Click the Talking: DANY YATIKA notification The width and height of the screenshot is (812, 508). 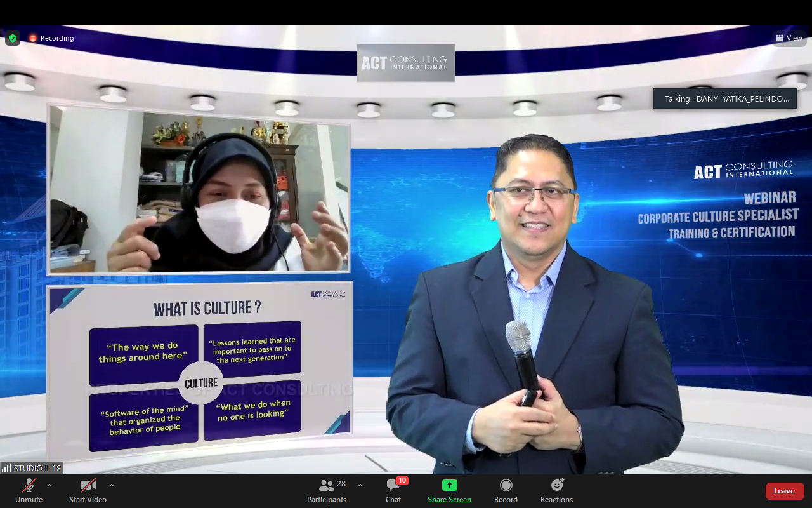click(x=724, y=98)
